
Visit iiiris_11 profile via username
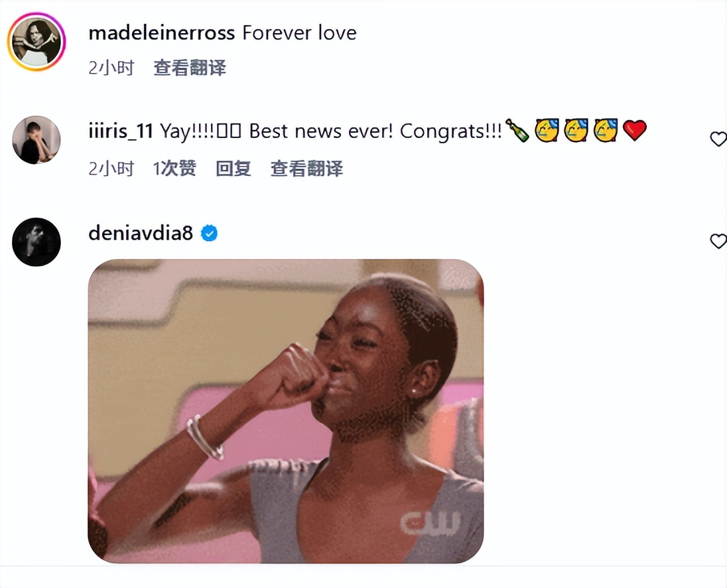coord(121,131)
